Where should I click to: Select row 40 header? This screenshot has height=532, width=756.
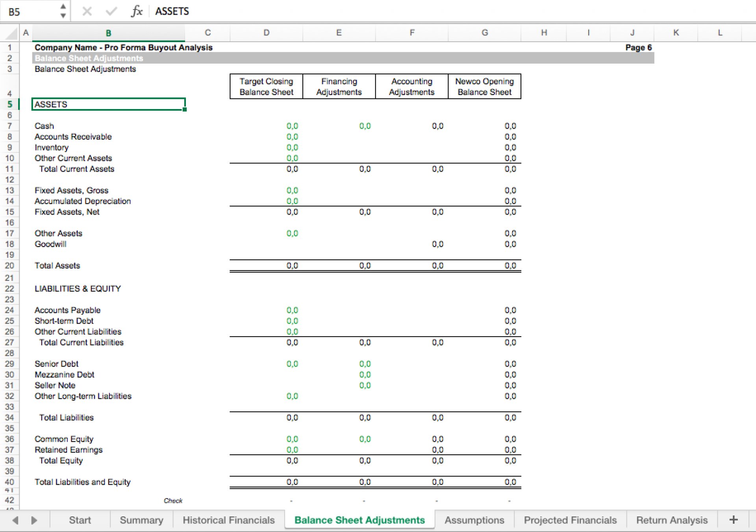click(9, 482)
